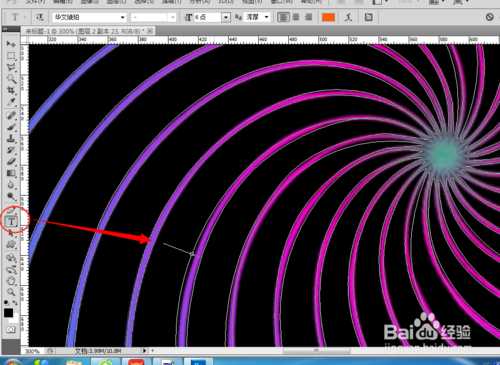Screen dimensions: 500x365
Task: Select the Hand tool
Action: 11,281
